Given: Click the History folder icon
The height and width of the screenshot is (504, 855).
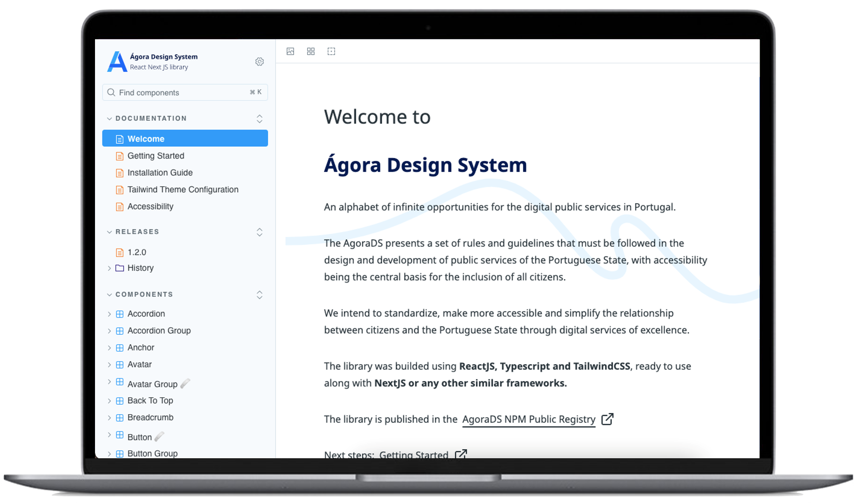Looking at the screenshot, I should pyautogui.click(x=120, y=268).
